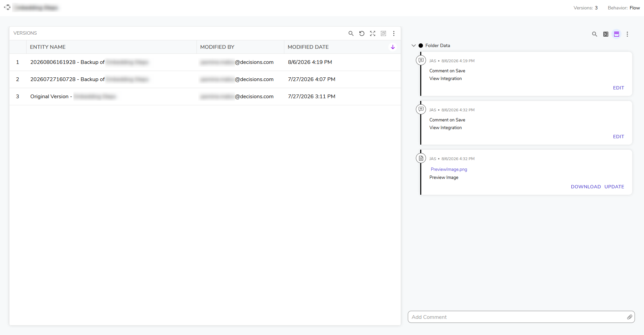The width and height of the screenshot is (644, 335).
Task: Click email cell of 8/6/2026 4:19 PM row
Action: (237, 62)
